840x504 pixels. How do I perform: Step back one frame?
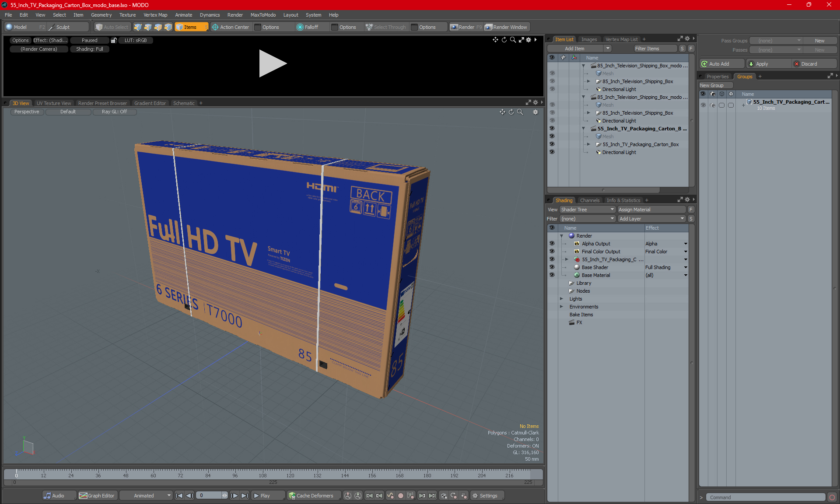click(x=189, y=496)
